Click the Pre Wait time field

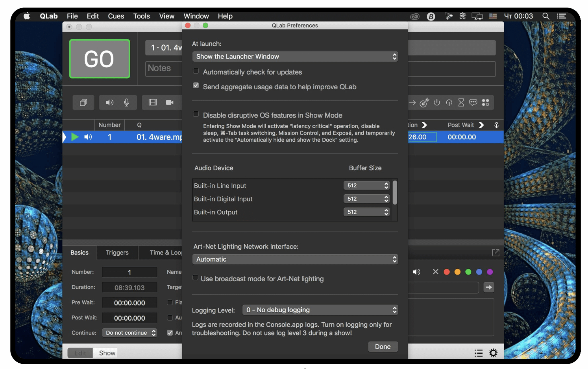point(129,303)
